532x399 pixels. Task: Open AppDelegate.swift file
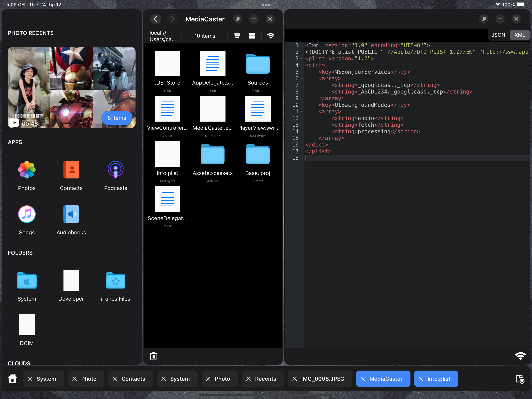click(x=213, y=72)
